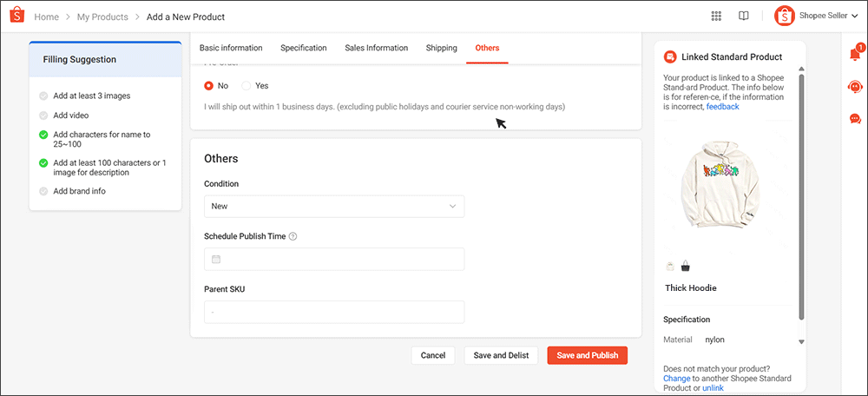The width and height of the screenshot is (868, 396).
Task: Click the Cancel button
Action: pyautogui.click(x=433, y=355)
